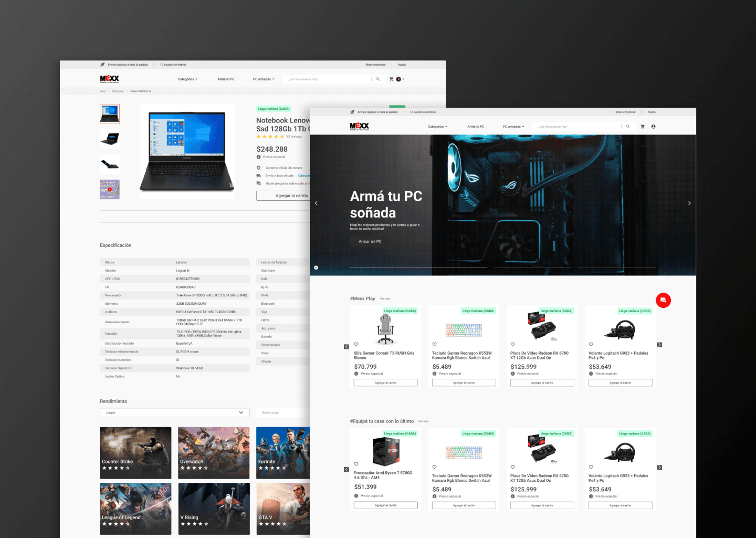Open the Juegos dropdown under Rendimiento

[x=175, y=412]
